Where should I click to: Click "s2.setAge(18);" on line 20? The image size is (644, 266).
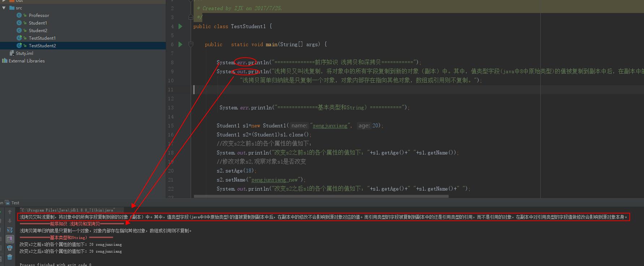(x=236, y=171)
